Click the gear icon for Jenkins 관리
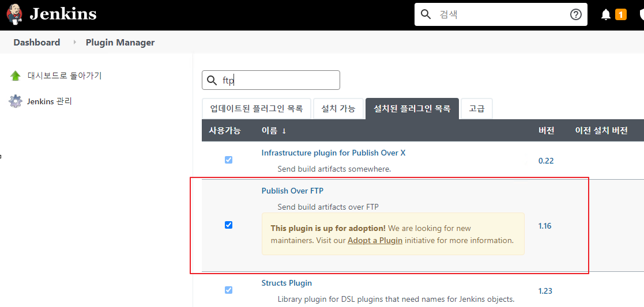 point(15,101)
